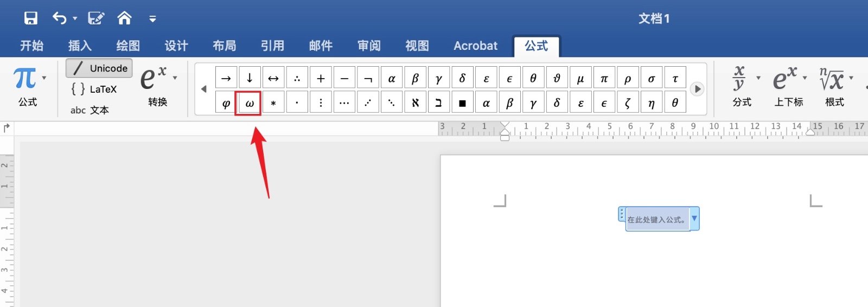The height and width of the screenshot is (307, 868).
Task: Insert the script theta ϑ symbol
Action: tap(557, 78)
